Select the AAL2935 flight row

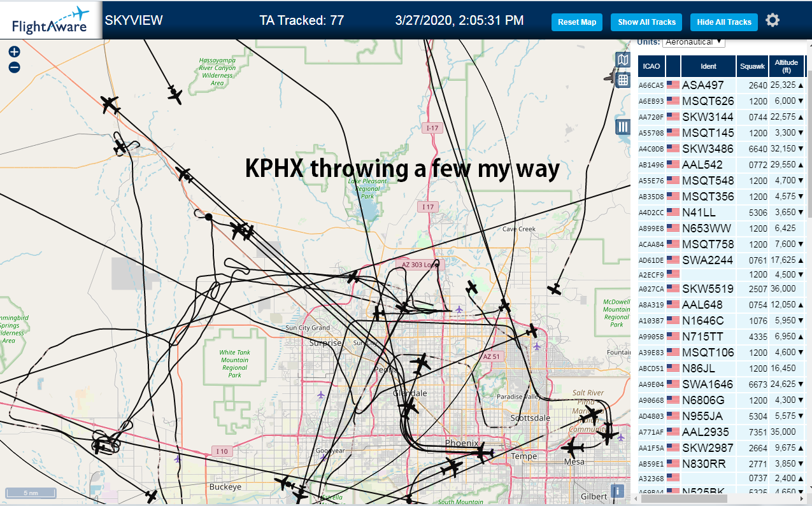(x=722, y=432)
